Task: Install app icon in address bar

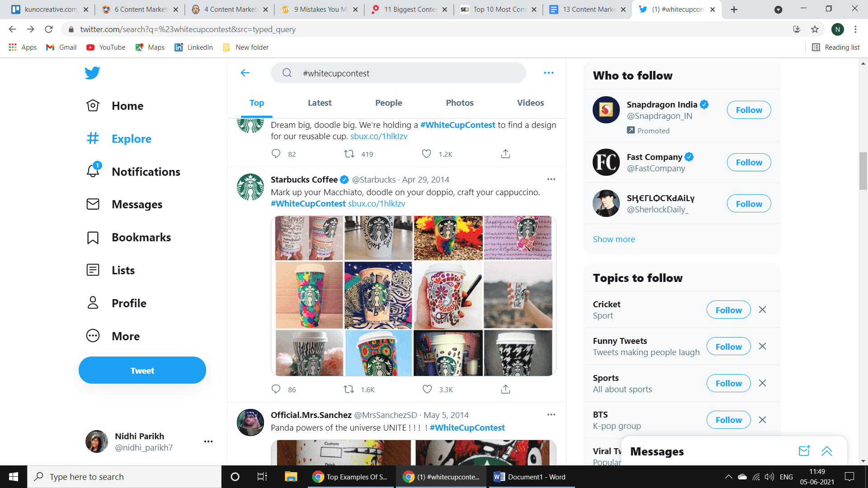Action: [x=797, y=29]
